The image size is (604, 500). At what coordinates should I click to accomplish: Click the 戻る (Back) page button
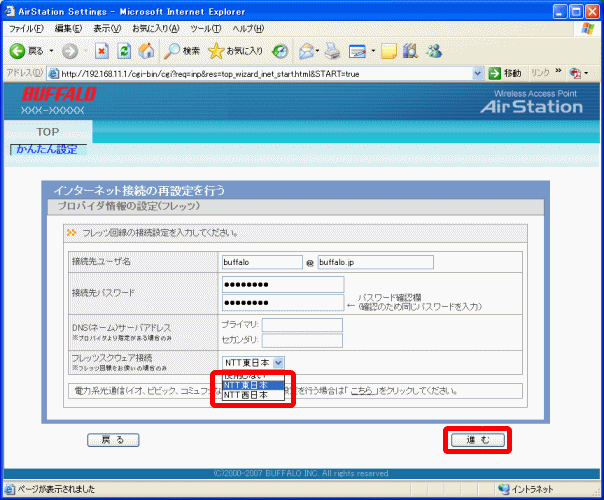(x=113, y=440)
